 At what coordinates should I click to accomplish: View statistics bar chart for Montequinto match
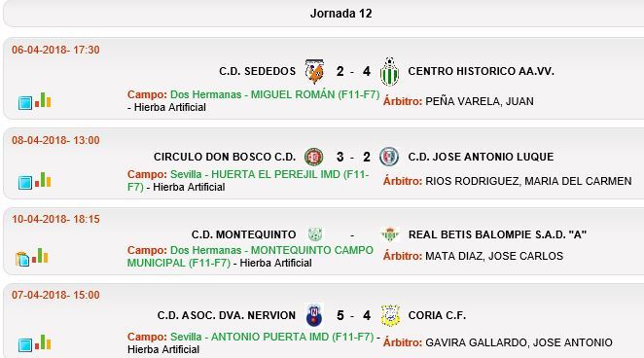(x=40, y=255)
